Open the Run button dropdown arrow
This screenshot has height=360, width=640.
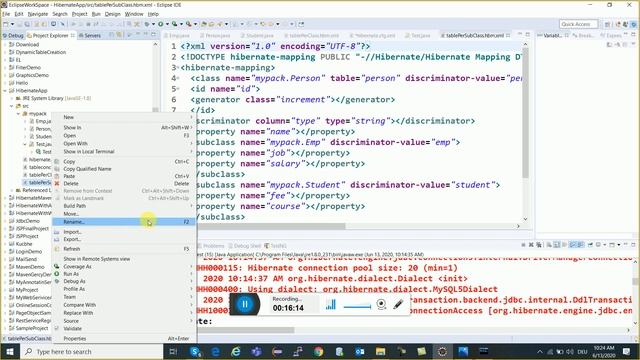167,24
